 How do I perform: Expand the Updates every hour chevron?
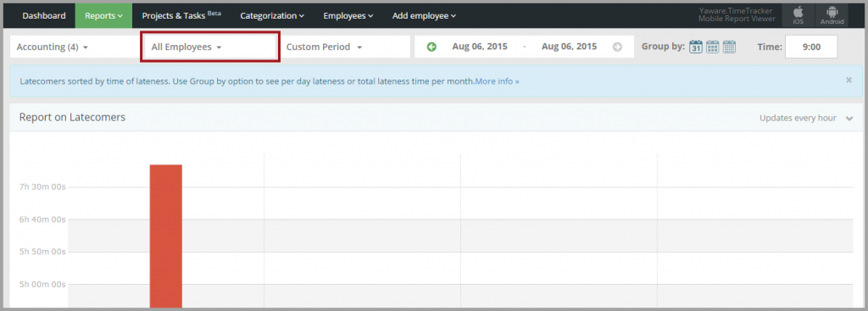849,118
